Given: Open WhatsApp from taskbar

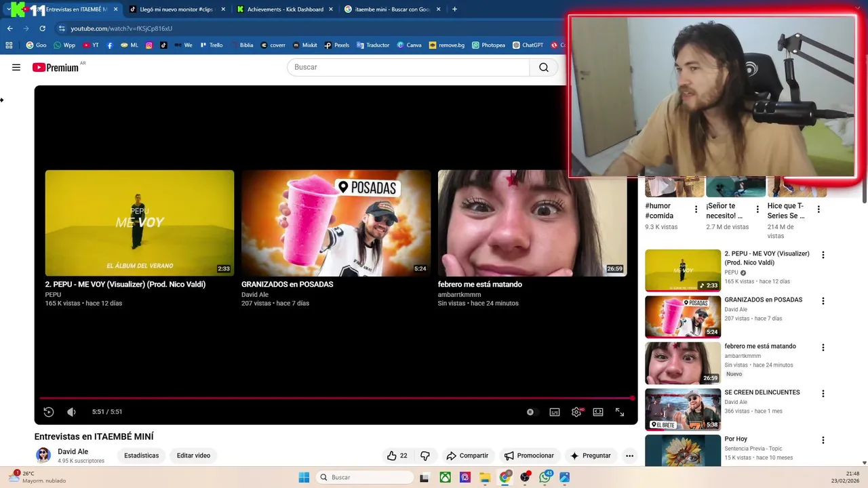Looking at the screenshot, I should 545,477.
